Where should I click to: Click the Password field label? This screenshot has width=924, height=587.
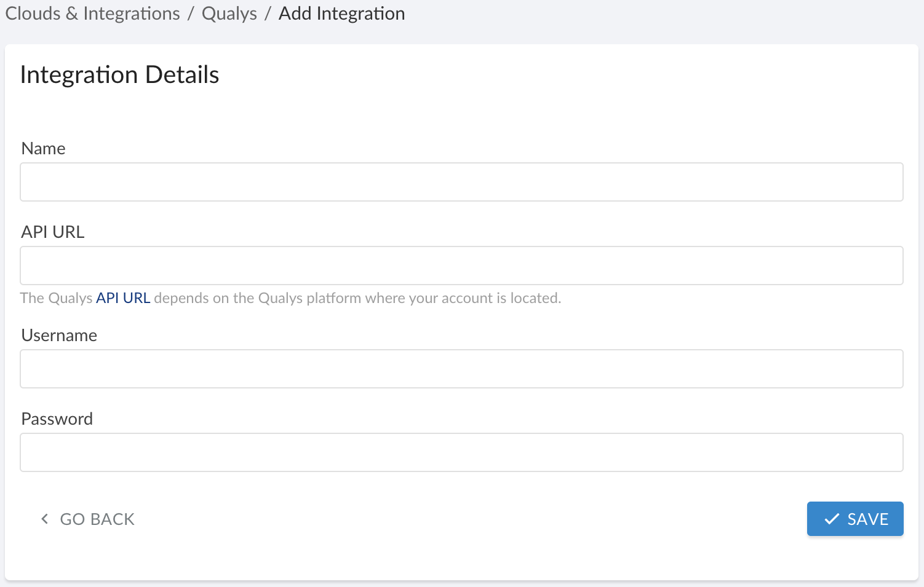[x=57, y=419]
